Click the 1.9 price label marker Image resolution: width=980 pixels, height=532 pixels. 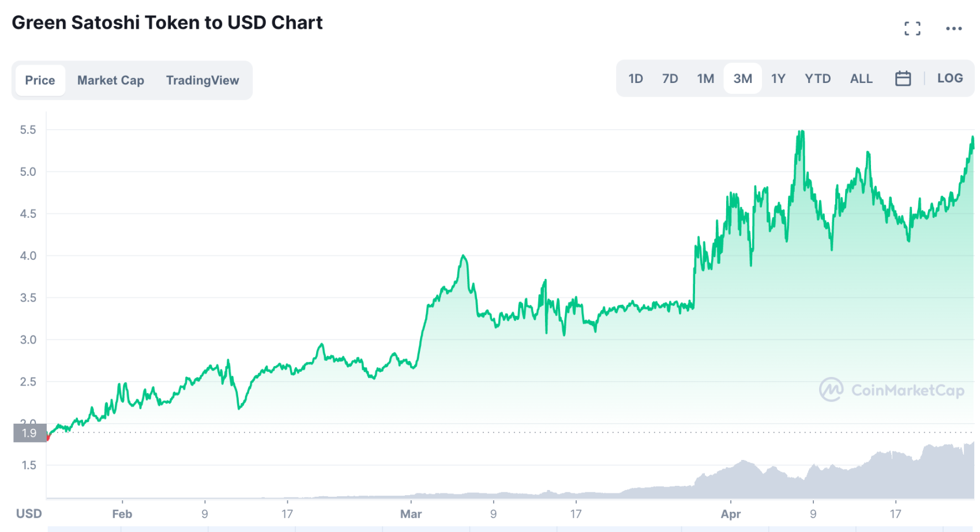click(29, 433)
